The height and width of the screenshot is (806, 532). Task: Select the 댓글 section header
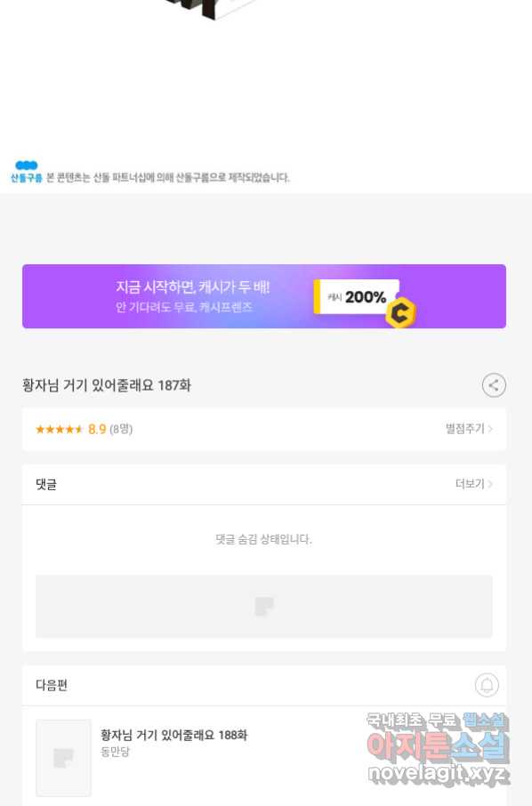pyautogui.click(x=46, y=484)
